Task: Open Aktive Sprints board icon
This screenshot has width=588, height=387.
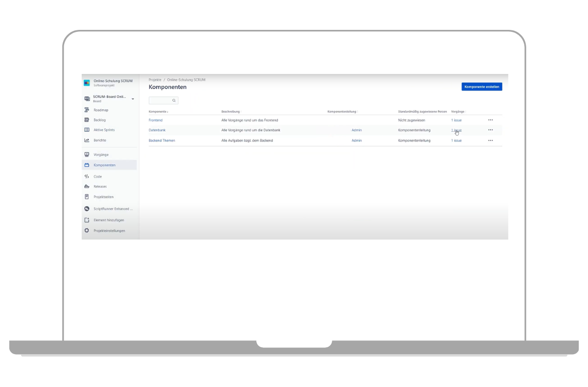Action: coord(87,130)
